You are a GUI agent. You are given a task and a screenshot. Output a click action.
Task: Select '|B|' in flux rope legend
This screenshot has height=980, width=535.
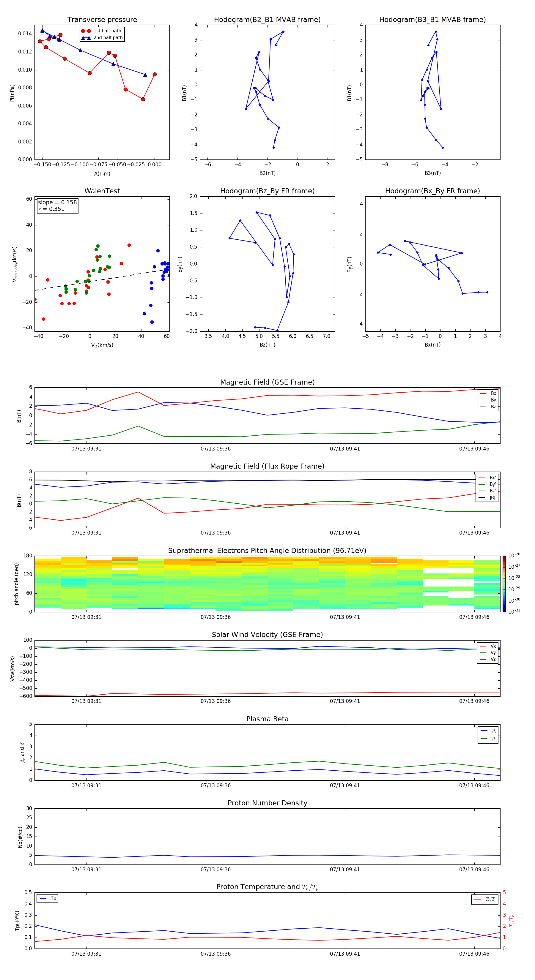[487, 498]
